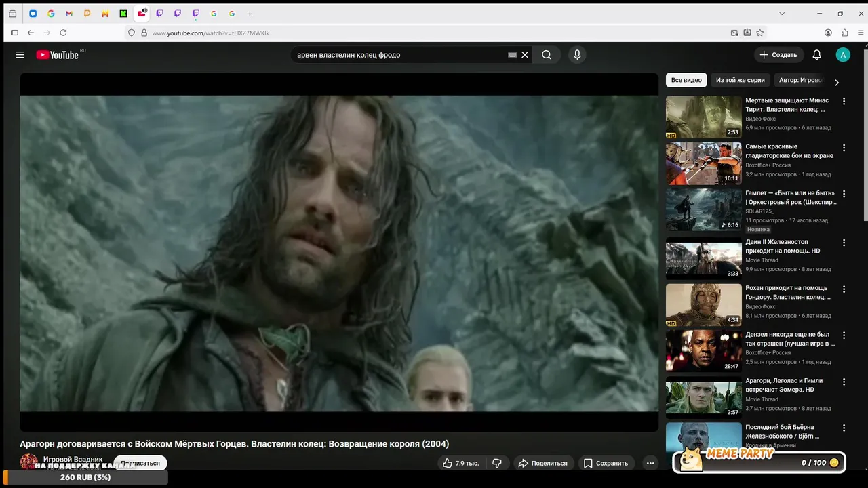
Task: Go to YouTube home via the logo
Action: (x=58, y=55)
